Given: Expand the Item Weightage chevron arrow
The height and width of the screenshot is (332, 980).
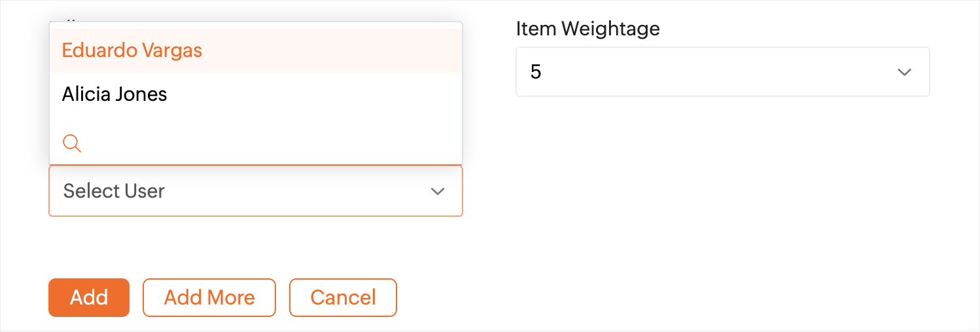Looking at the screenshot, I should coord(904,72).
